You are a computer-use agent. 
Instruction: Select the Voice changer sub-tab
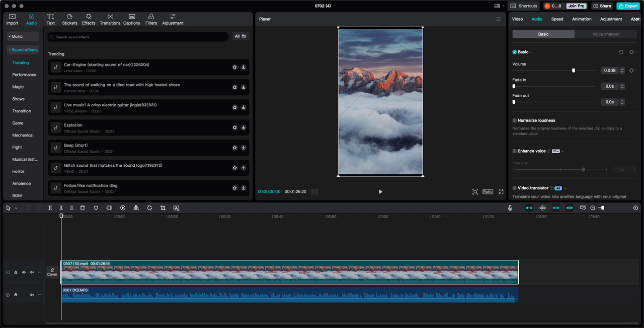point(605,34)
